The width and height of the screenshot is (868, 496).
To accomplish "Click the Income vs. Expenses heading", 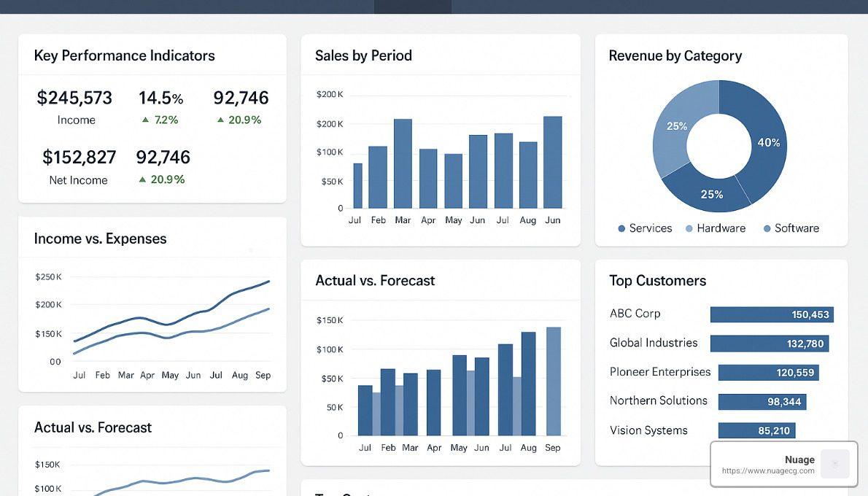I will [x=100, y=239].
